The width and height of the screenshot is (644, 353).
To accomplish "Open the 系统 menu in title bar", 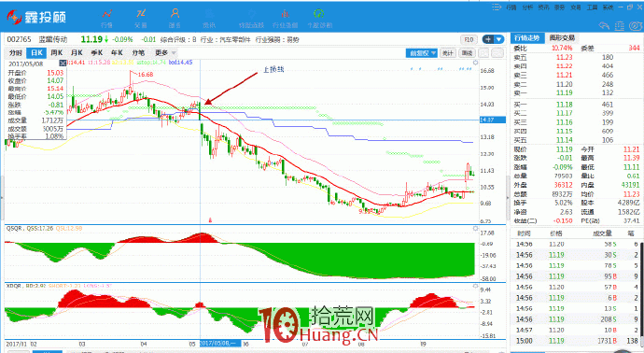I will pos(608,7).
